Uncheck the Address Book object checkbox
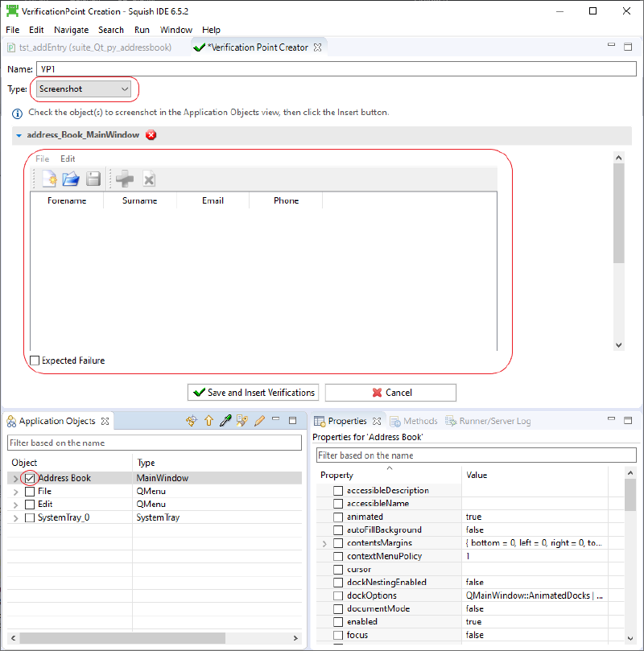 pyautogui.click(x=30, y=478)
